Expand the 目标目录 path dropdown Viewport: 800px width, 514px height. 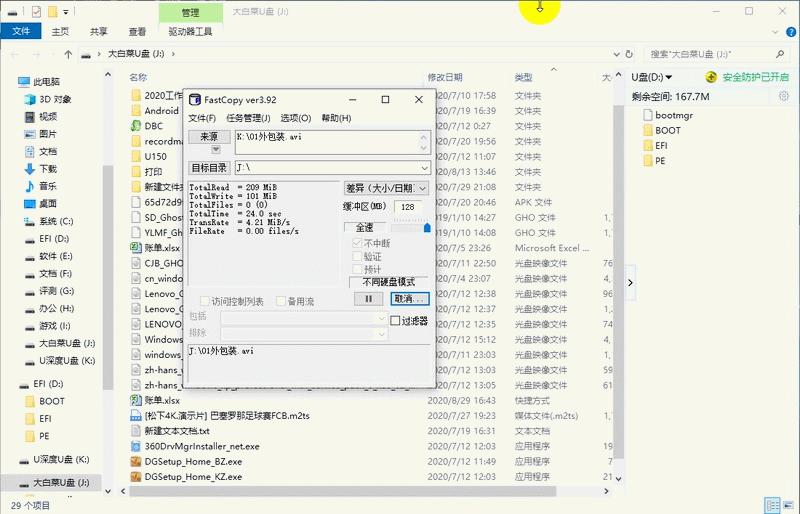click(424, 167)
